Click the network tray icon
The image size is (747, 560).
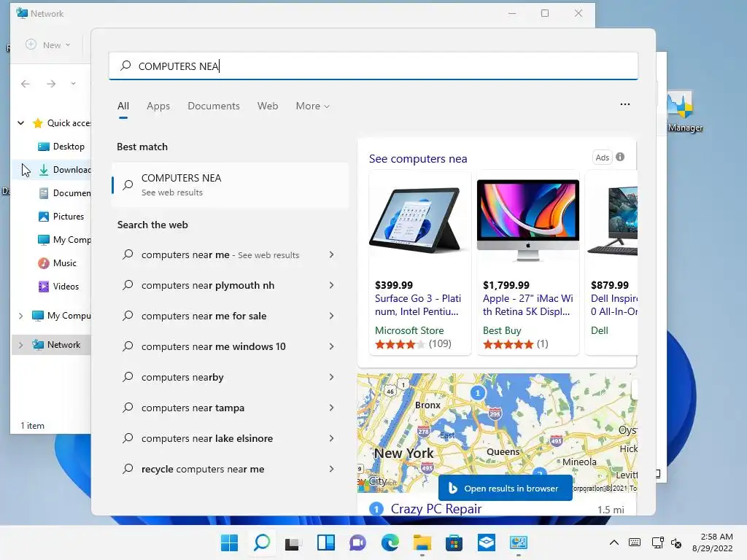[x=658, y=542]
